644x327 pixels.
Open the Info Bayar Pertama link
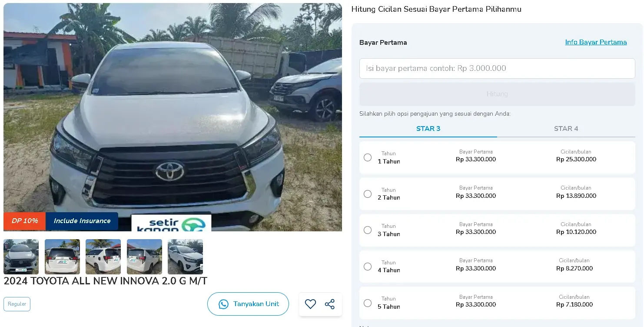596,42
